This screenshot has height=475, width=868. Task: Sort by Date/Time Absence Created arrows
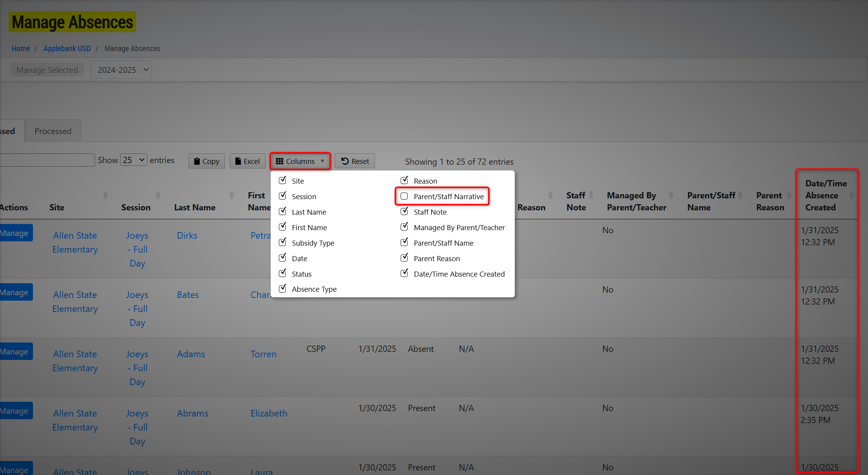[852, 195]
